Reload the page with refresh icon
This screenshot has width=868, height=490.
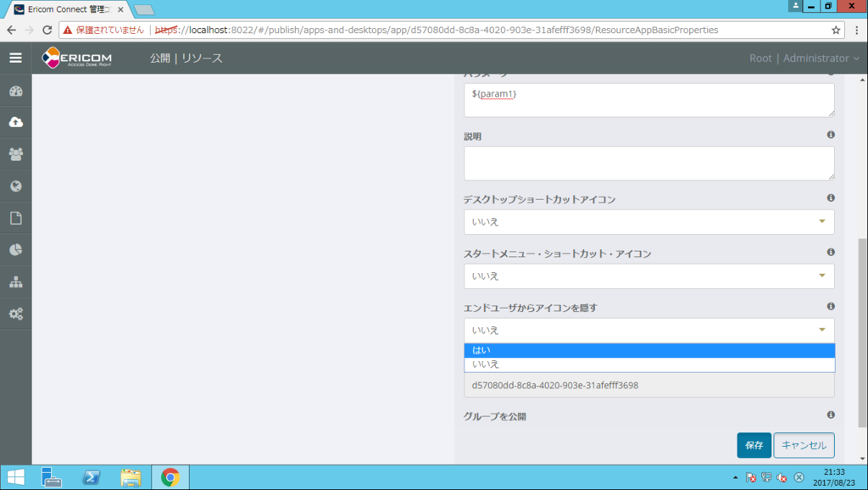47,30
